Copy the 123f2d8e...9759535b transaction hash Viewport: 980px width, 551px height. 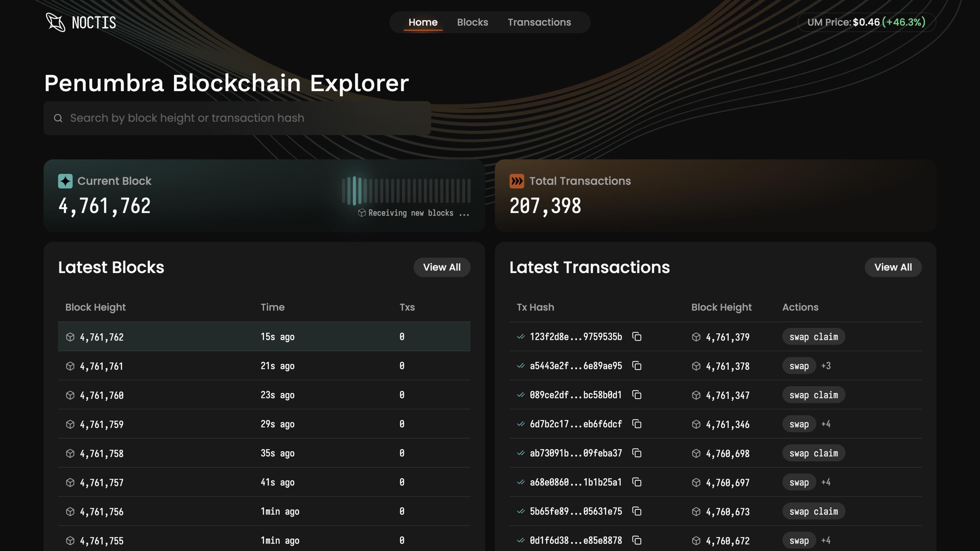click(x=637, y=336)
